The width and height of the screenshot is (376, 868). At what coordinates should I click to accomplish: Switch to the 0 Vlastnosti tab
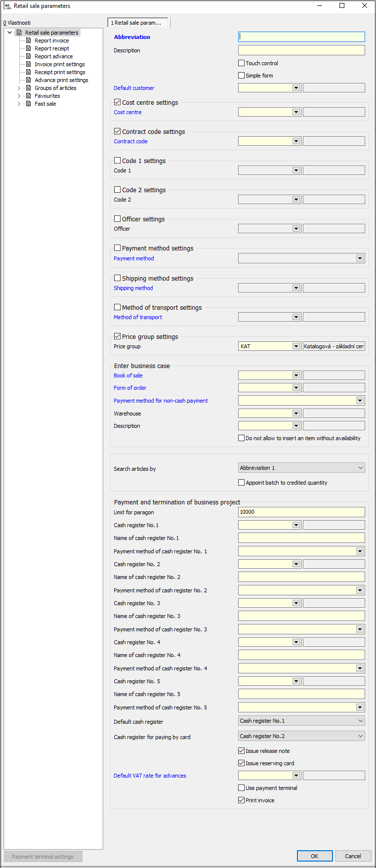[x=17, y=23]
